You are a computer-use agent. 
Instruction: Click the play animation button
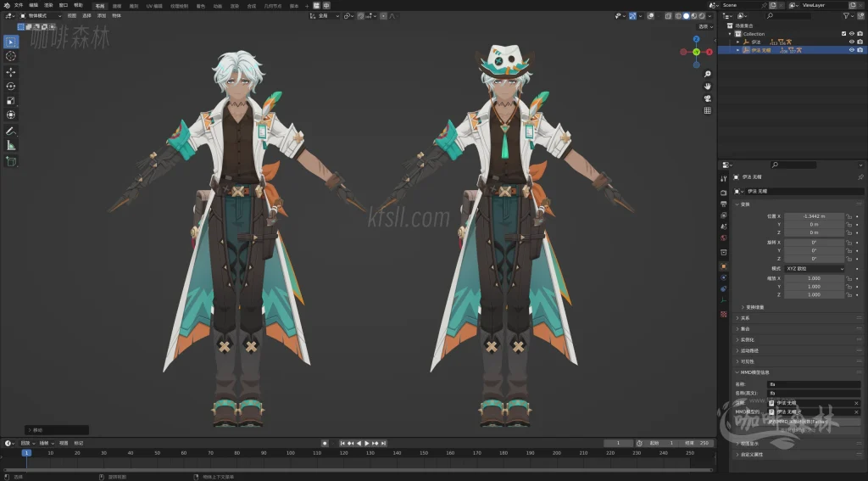tap(366, 444)
